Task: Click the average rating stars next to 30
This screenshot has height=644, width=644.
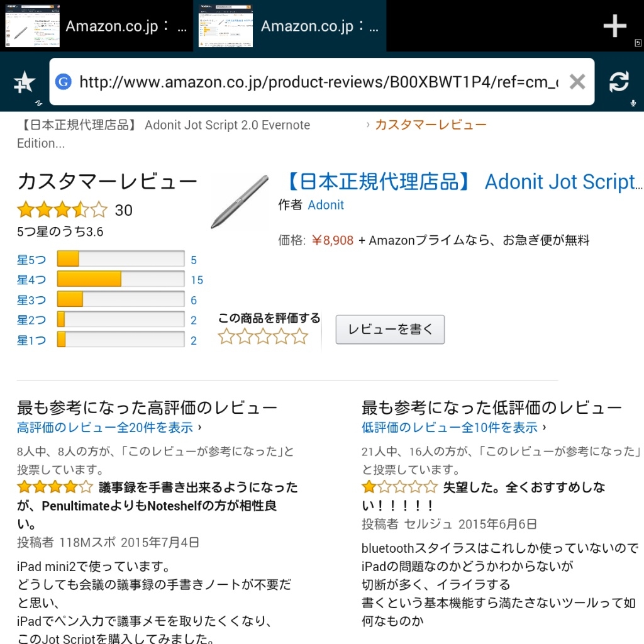Action: [62, 210]
